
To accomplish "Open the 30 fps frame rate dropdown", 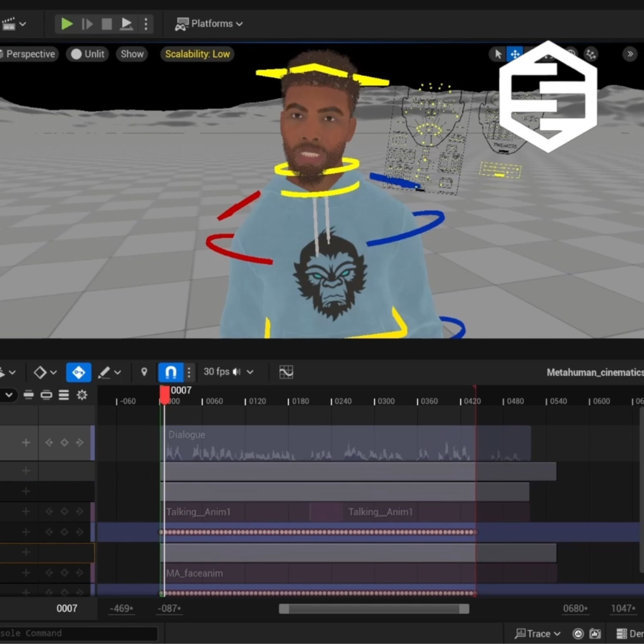I will point(229,372).
